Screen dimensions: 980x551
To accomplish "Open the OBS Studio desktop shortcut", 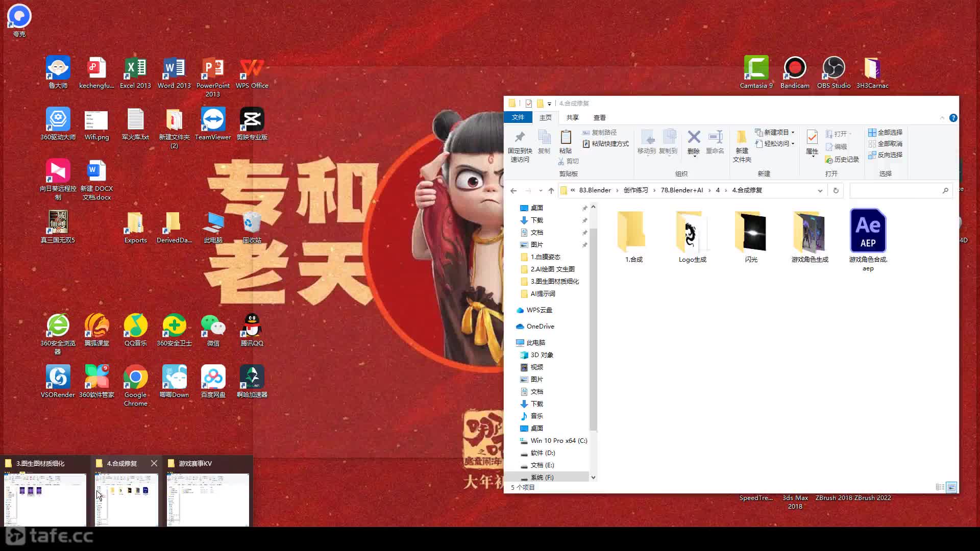I will [x=834, y=72].
